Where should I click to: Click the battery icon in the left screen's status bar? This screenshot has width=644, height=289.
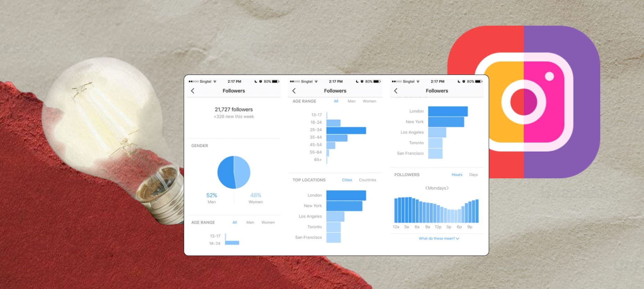pos(275,82)
